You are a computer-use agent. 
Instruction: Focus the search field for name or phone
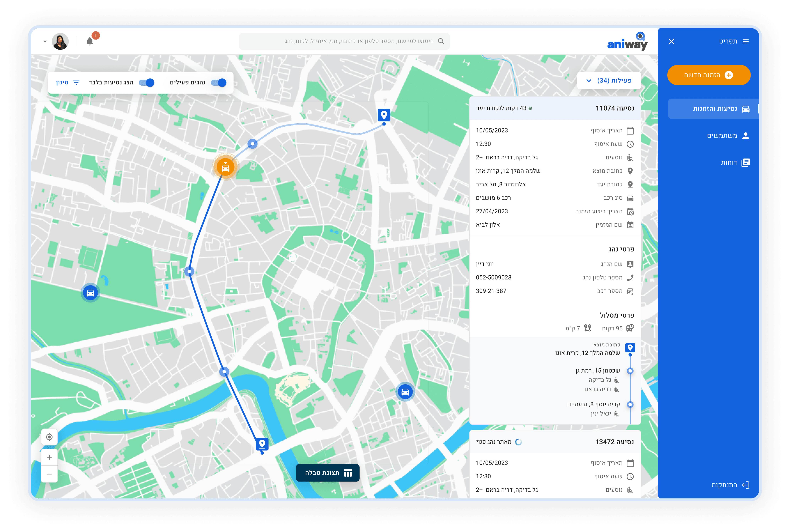tap(344, 41)
